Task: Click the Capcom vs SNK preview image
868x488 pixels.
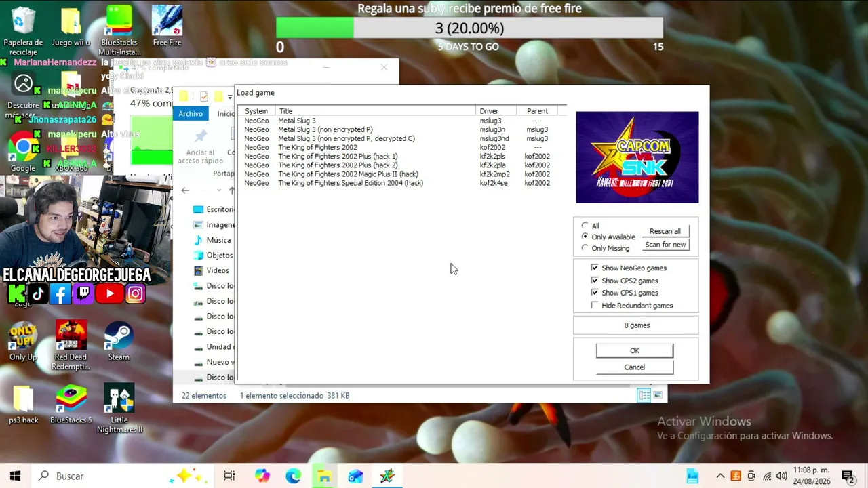Action: point(637,157)
